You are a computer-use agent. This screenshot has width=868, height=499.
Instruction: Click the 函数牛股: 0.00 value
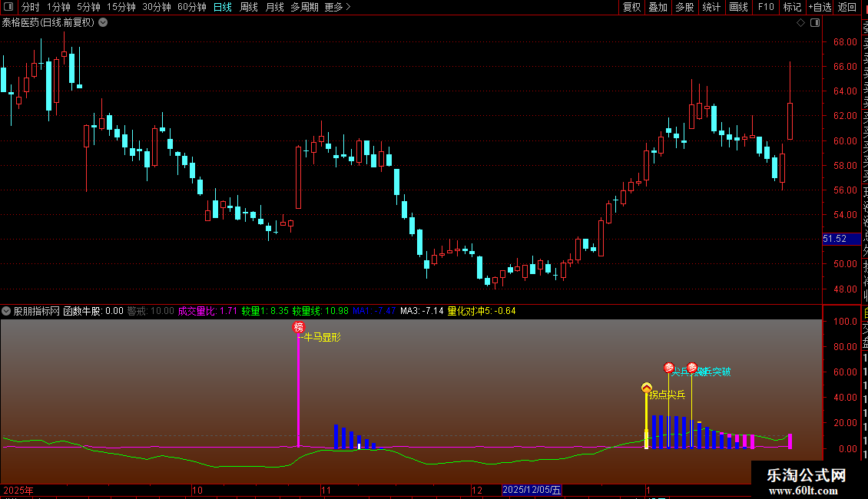[93, 311]
